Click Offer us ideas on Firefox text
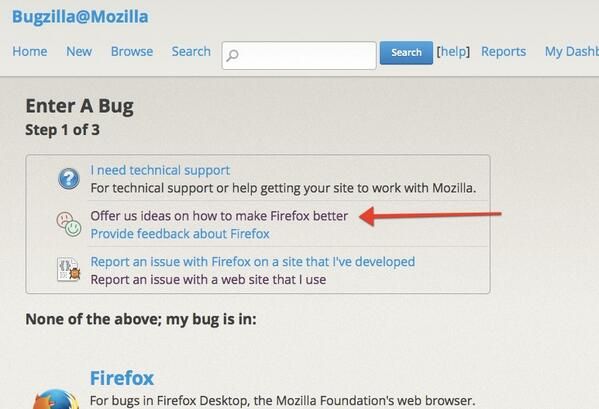The height and width of the screenshot is (409, 599). [219, 216]
